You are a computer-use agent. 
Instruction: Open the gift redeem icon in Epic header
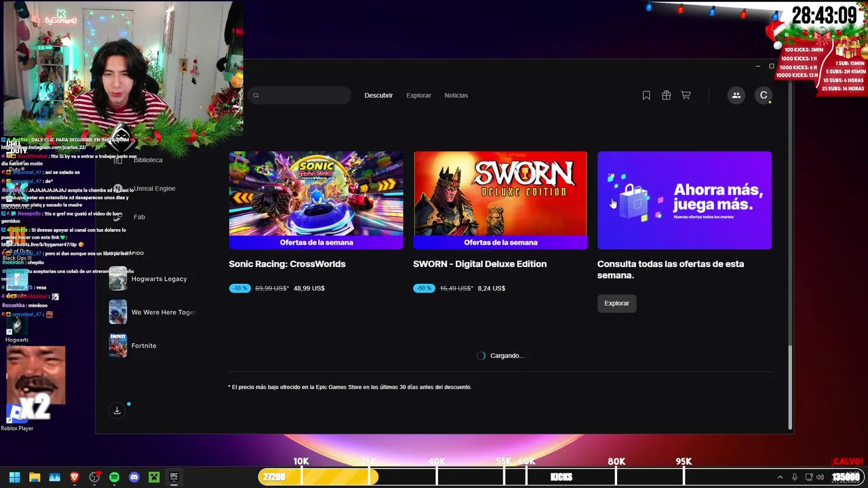666,96
